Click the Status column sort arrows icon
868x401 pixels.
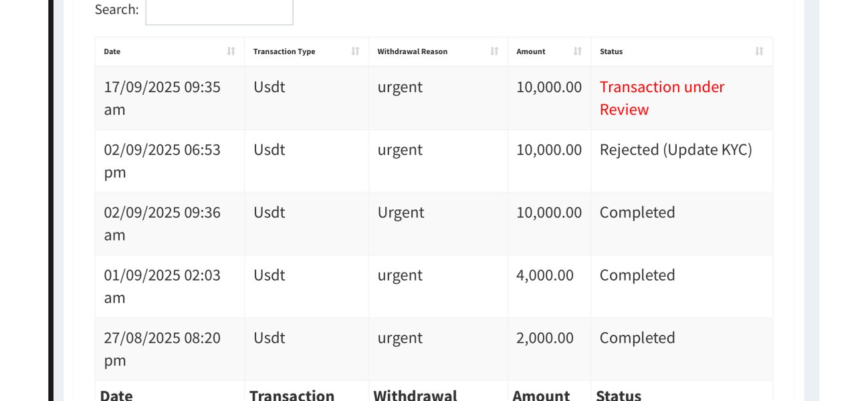pos(760,51)
